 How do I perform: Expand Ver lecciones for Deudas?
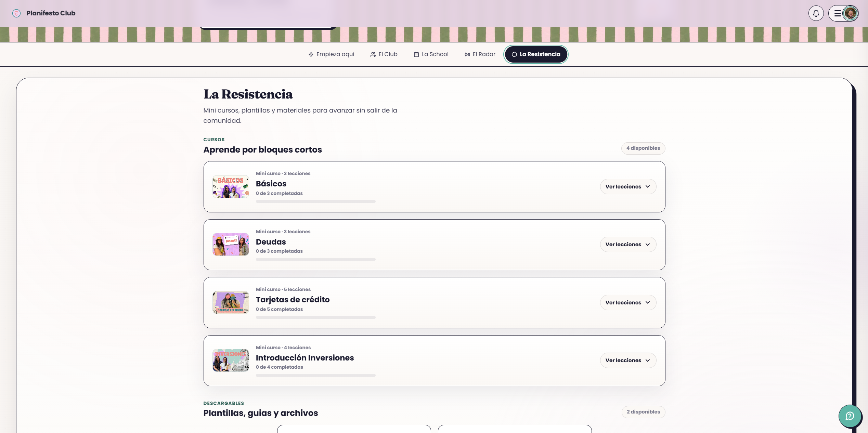[628, 245]
